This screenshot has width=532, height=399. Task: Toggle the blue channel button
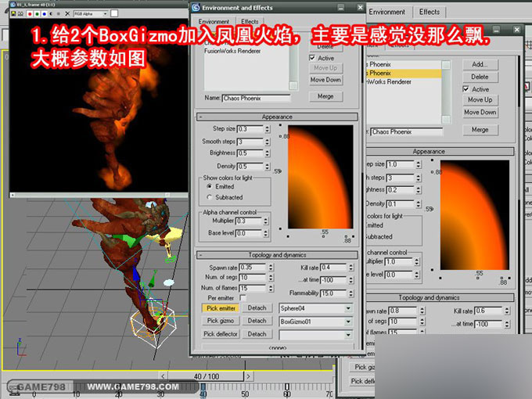pos(44,13)
